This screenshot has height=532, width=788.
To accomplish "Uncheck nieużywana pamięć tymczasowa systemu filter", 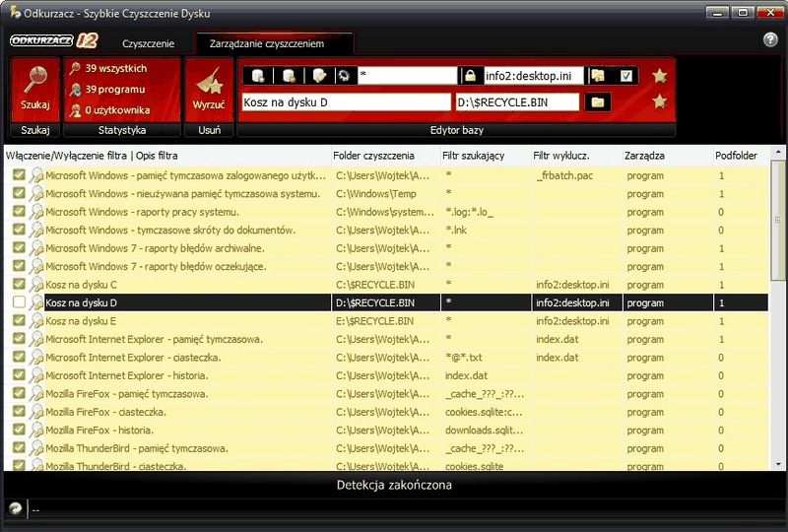I will point(19,193).
